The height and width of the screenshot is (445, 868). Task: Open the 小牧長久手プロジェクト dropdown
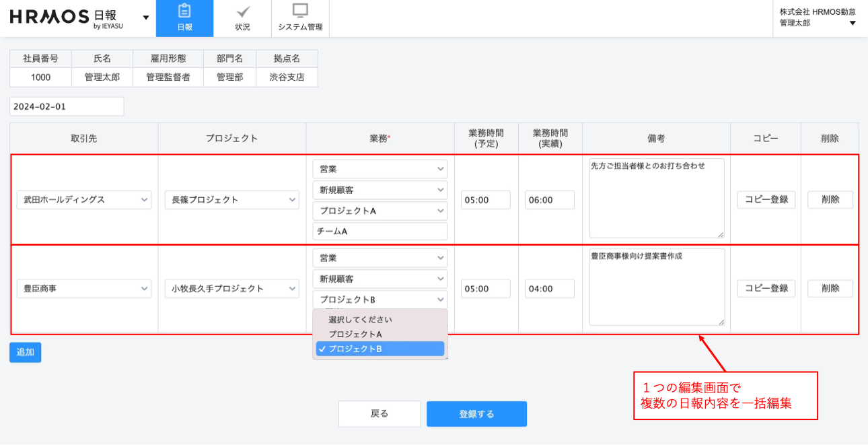coord(232,289)
